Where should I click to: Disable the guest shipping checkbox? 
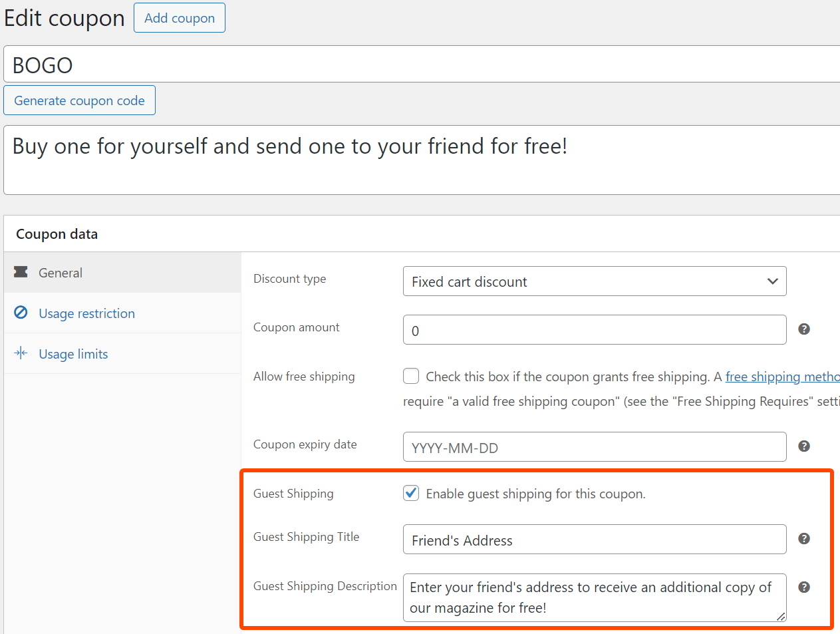(x=411, y=493)
